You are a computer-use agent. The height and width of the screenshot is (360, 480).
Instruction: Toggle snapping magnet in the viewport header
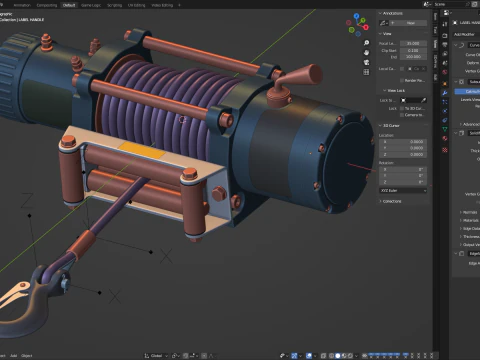click(186, 356)
